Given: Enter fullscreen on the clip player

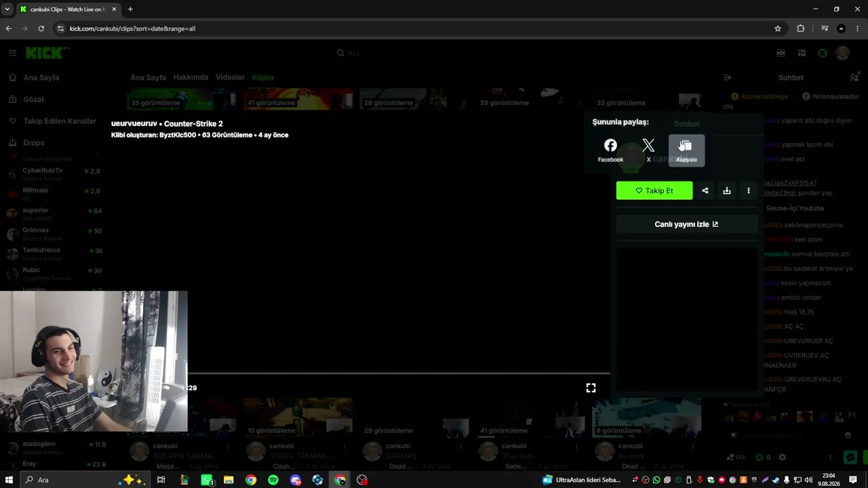Looking at the screenshot, I should 591,388.
